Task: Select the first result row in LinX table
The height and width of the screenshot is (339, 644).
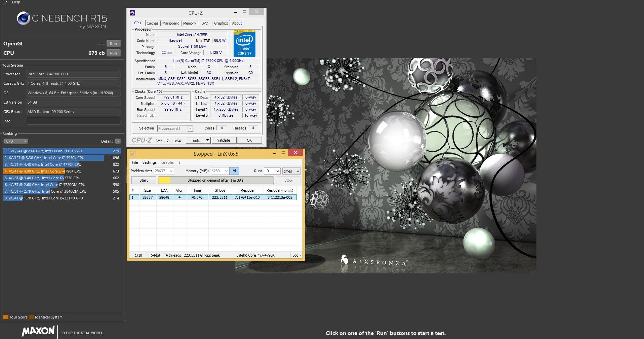Action: point(213,197)
